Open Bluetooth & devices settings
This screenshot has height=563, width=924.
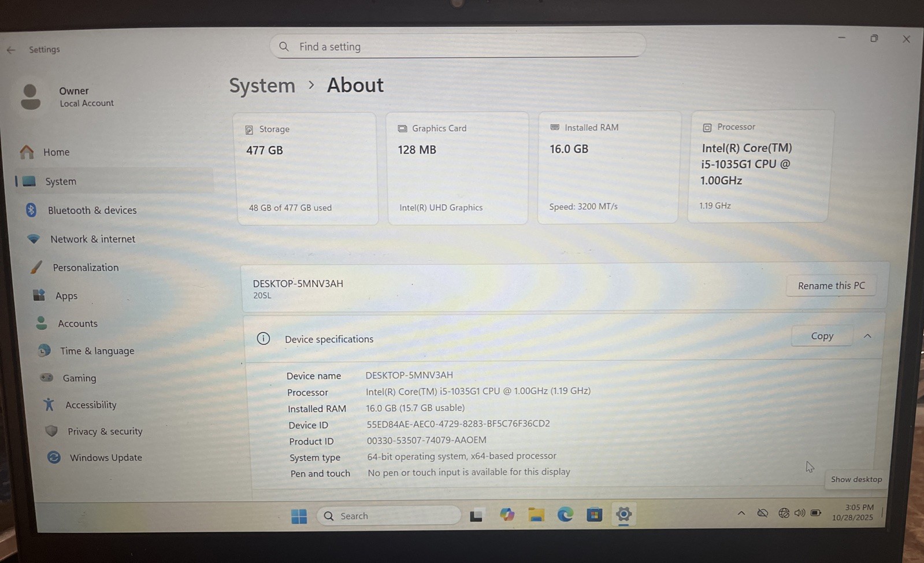click(81, 210)
